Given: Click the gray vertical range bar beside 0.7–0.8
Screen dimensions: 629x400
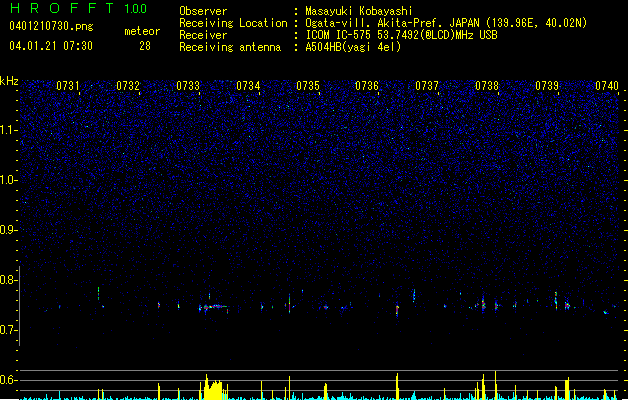Looking at the screenshot, I should [19, 306].
